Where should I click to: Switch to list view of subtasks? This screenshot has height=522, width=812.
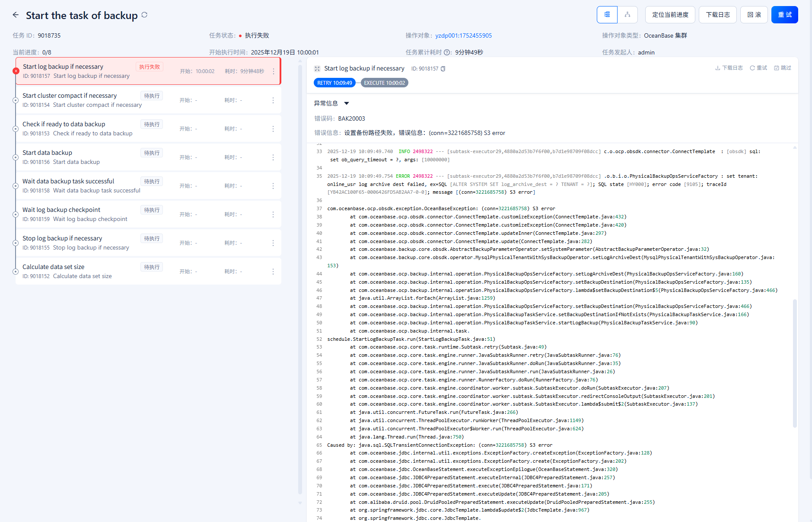point(607,15)
